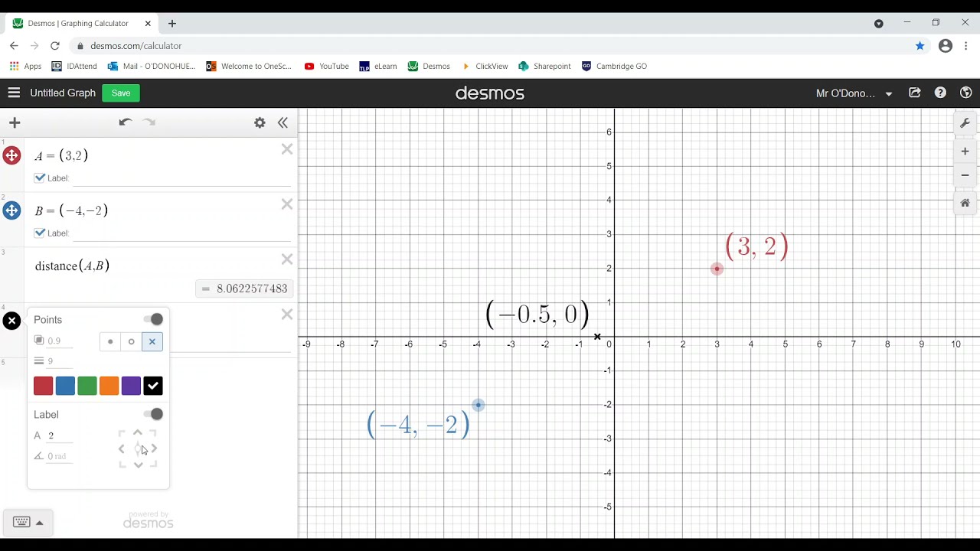The height and width of the screenshot is (551, 980).
Task: Choose the green color swatch
Action: coord(87,386)
